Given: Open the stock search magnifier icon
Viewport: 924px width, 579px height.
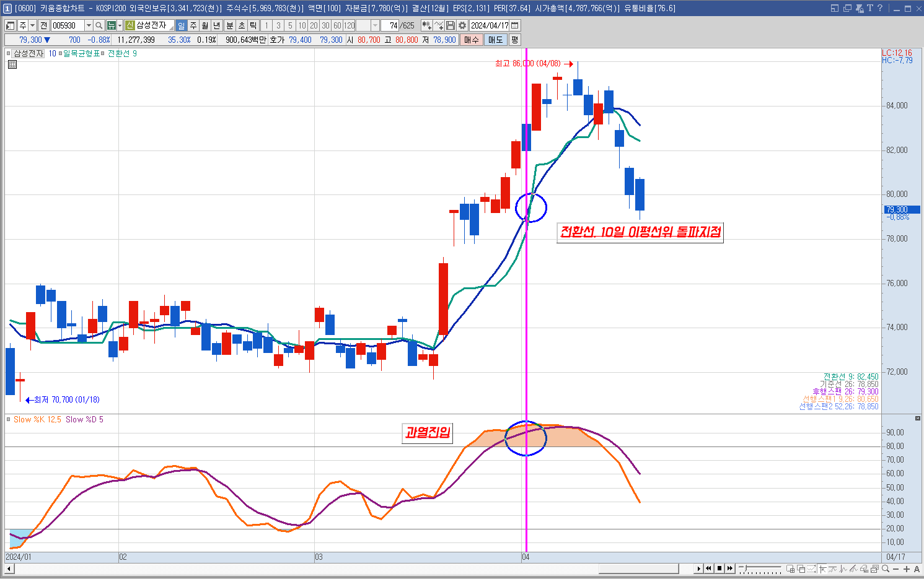Looking at the screenshot, I should 99,25.
